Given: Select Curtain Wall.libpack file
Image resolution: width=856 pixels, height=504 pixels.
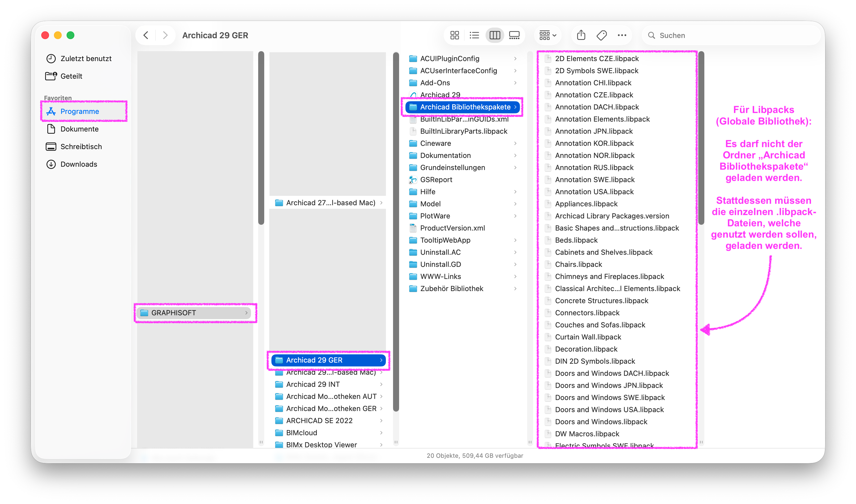Looking at the screenshot, I should click(617, 337).
